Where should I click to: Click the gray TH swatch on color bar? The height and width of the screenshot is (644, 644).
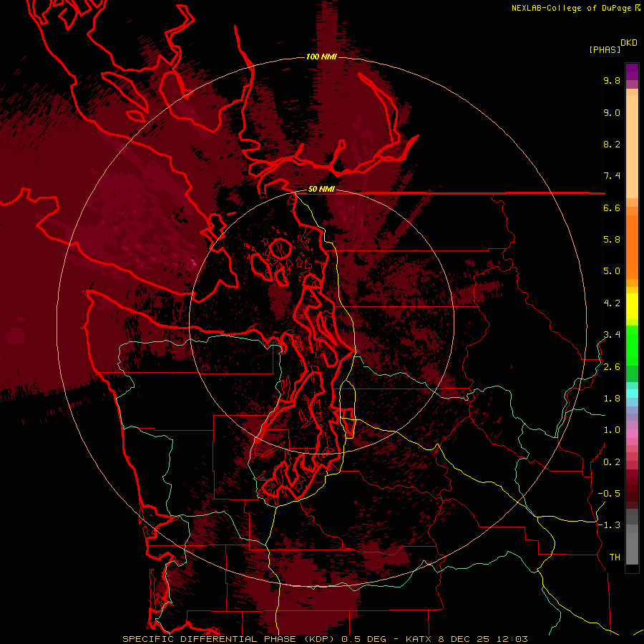(632, 548)
